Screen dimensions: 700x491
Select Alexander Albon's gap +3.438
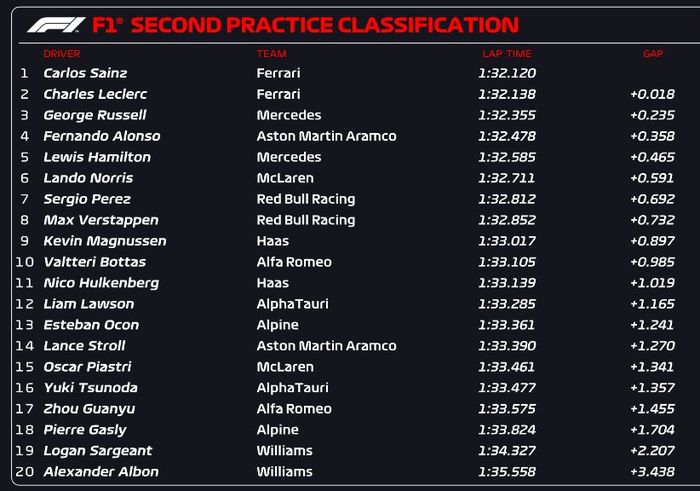click(652, 472)
